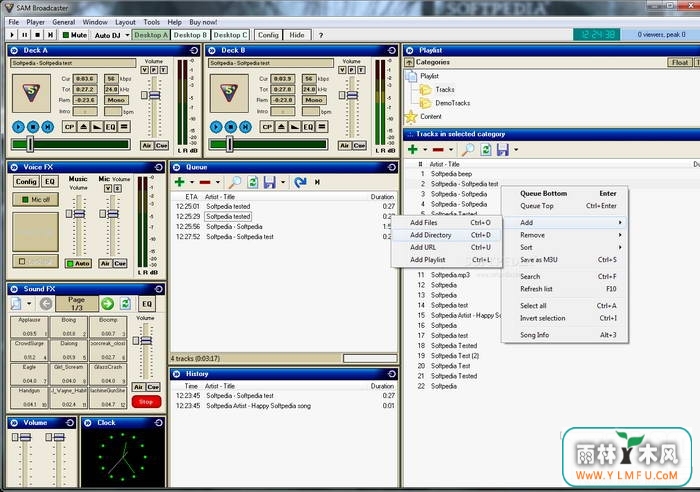Play Deck B with its round play button
Viewport: 700px width, 492px height.
[216, 127]
